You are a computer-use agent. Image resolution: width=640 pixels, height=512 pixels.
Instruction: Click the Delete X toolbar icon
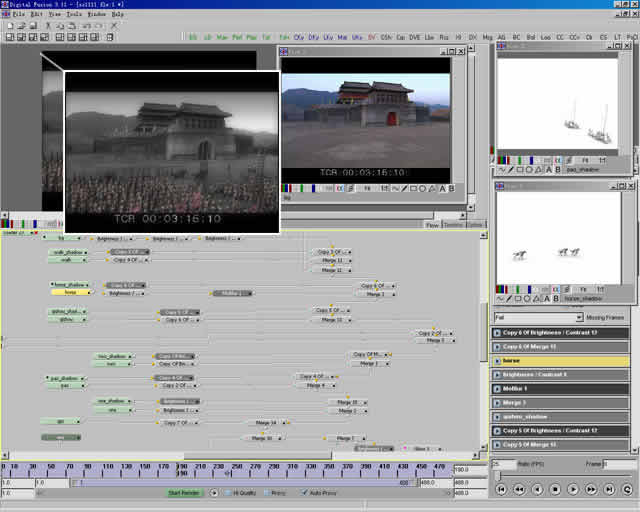coord(114,26)
